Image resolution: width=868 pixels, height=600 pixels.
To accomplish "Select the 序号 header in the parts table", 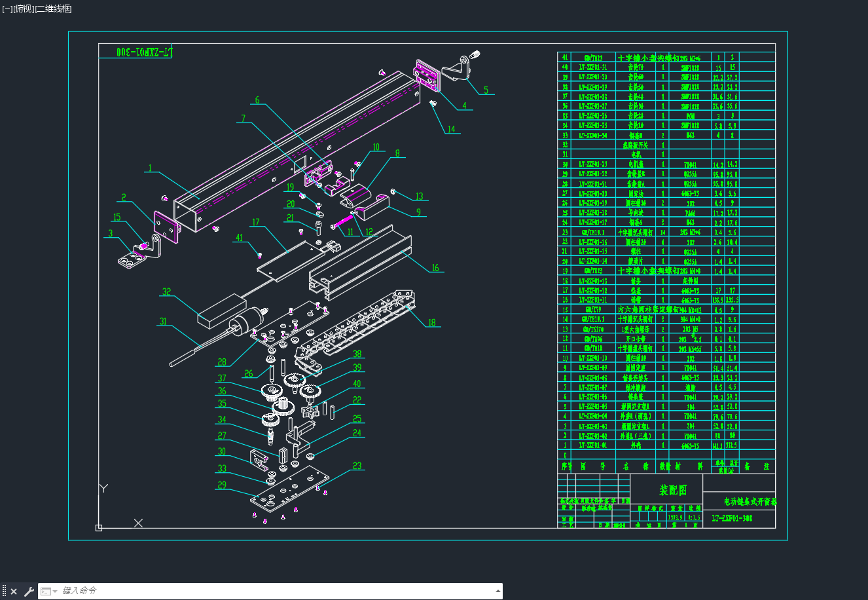I will tap(566, 467).
